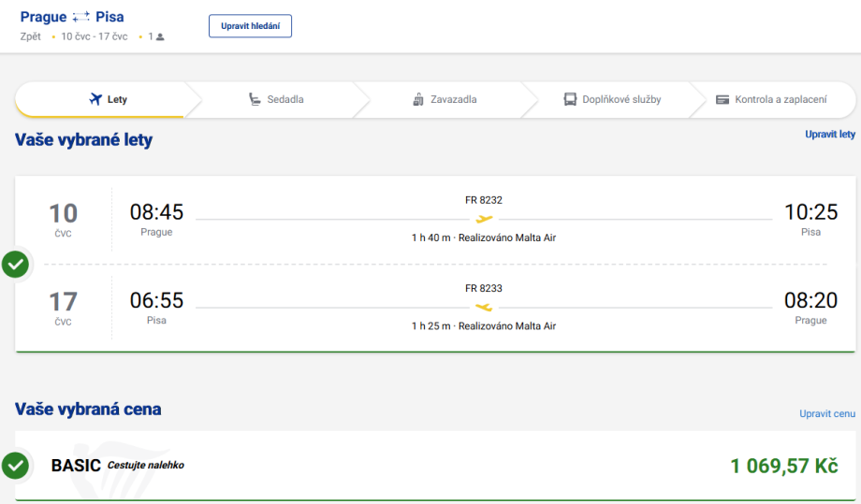
Task: Click the airplane icon in Lety step
Action: coord(95,99)
